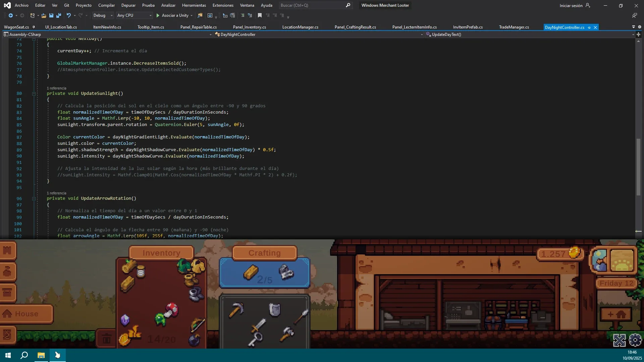
Task: Undo the last edit
Action: click(69, 15)
